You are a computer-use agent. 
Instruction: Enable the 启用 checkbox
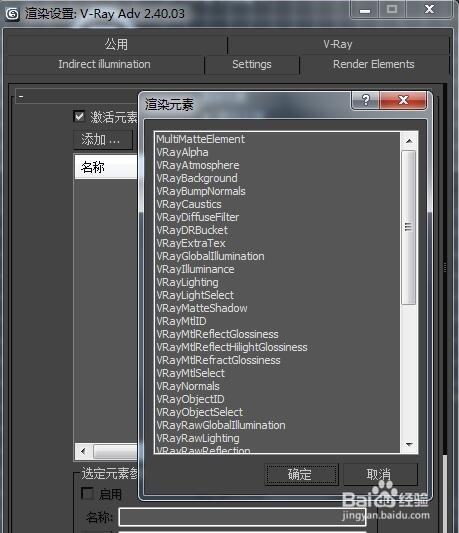pos(87,493)
